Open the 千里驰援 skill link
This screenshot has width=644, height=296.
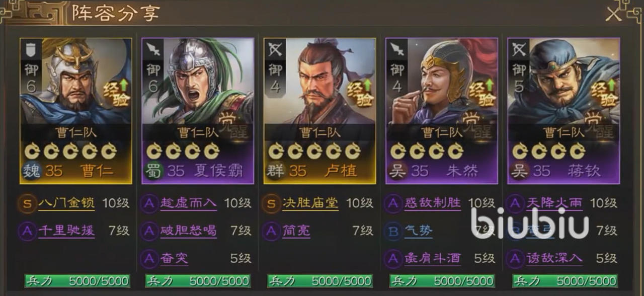66,231
